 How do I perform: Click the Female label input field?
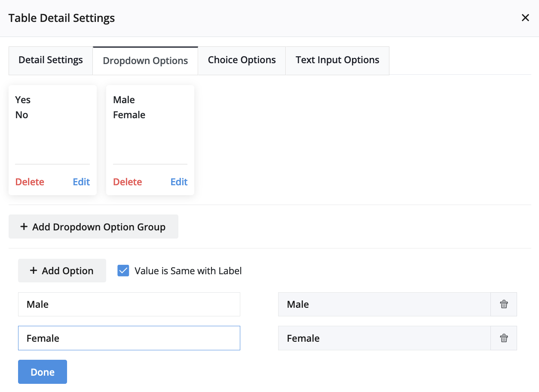[129, 338]
